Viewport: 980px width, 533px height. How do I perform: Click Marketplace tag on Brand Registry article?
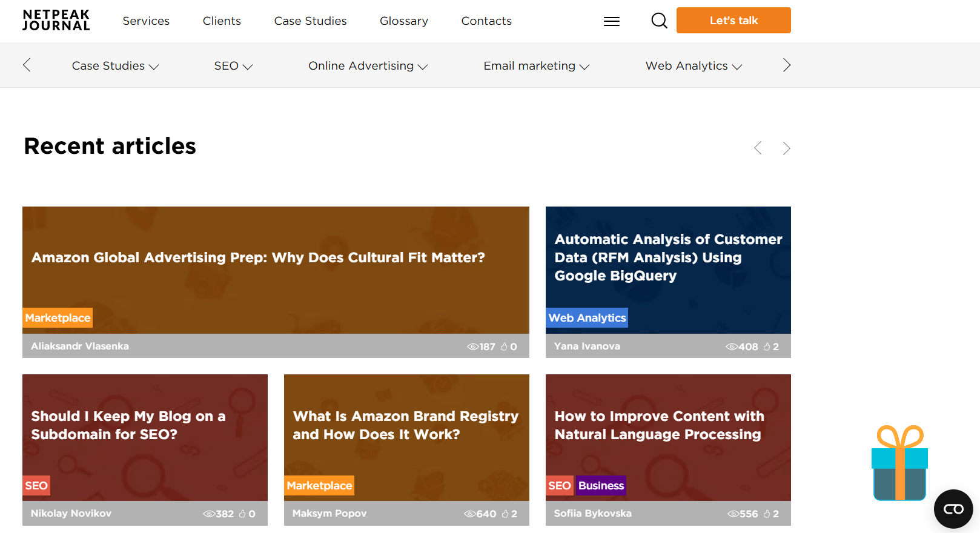pos(319,486)
